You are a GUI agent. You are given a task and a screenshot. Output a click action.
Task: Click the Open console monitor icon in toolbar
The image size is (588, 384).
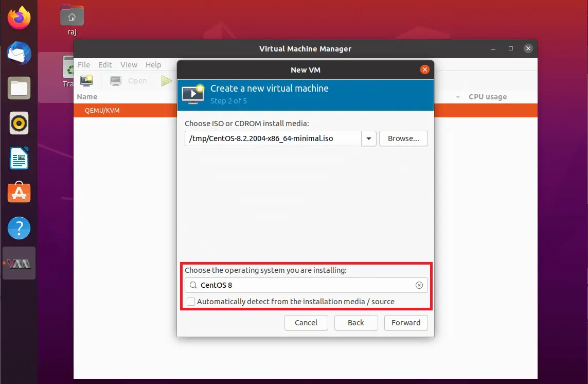click(116, 81)
